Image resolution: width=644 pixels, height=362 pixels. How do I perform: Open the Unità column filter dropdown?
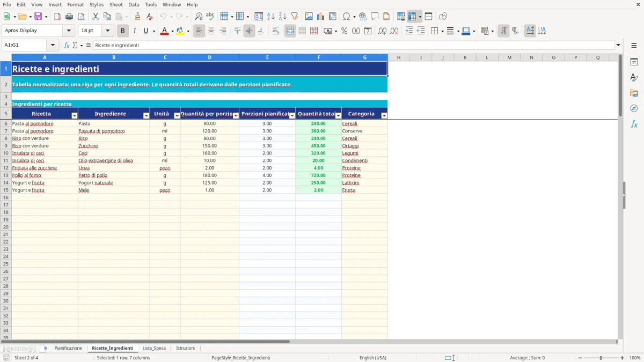[177, 116]
